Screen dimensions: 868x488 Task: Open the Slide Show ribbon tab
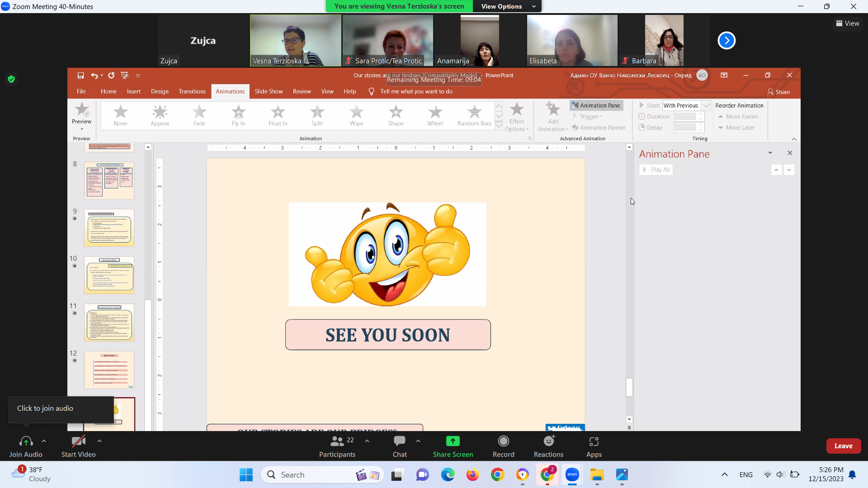[x=269, y=91]
